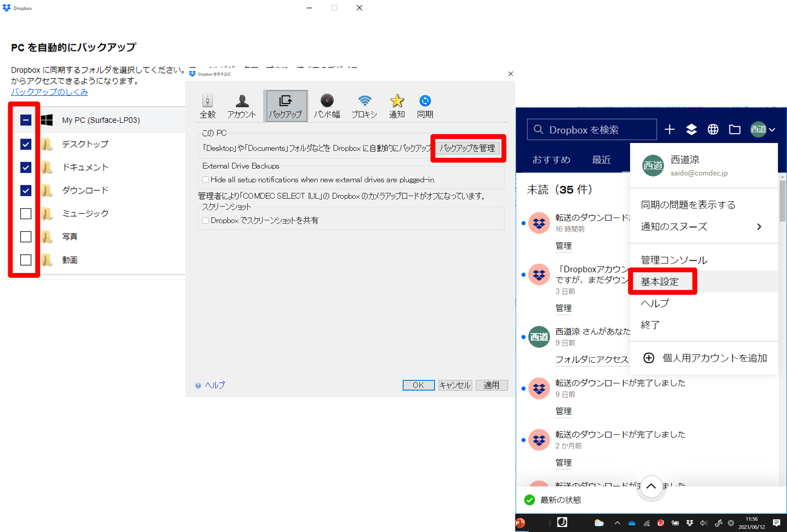Toggle the My PC (Surface-LP03) checkbox
The width and height of the screenshot is (787, 532).
coord(26,120)
